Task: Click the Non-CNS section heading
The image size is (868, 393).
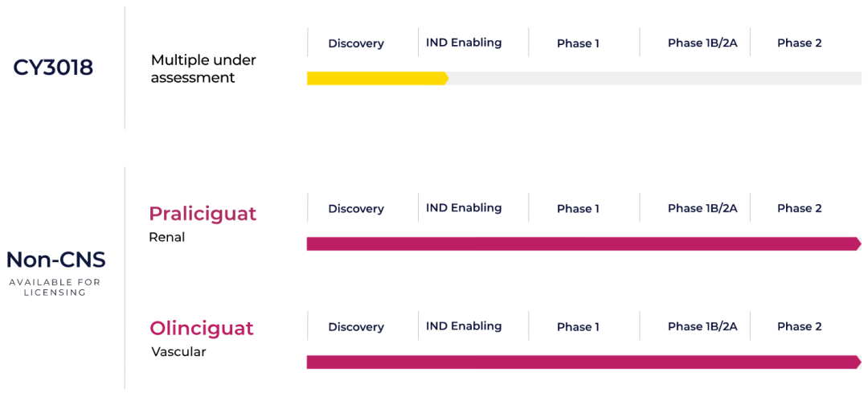Action: (55, 260)
